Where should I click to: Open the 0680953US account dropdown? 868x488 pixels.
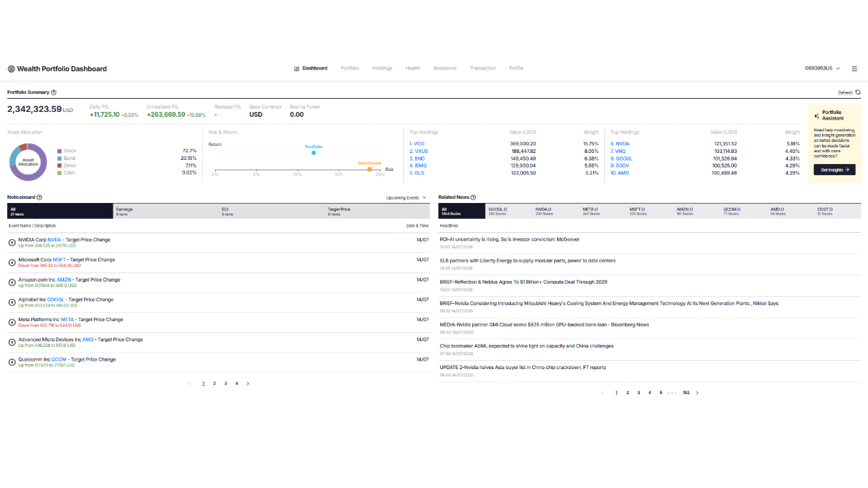(x=822, y=69)
